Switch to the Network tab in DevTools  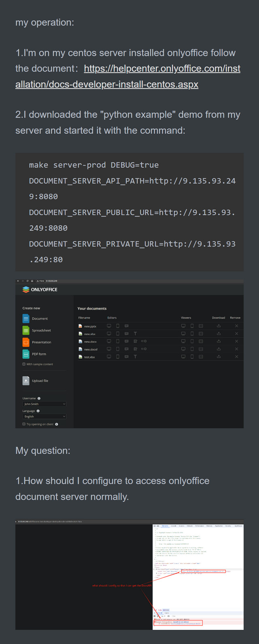(x=190, y=526)
